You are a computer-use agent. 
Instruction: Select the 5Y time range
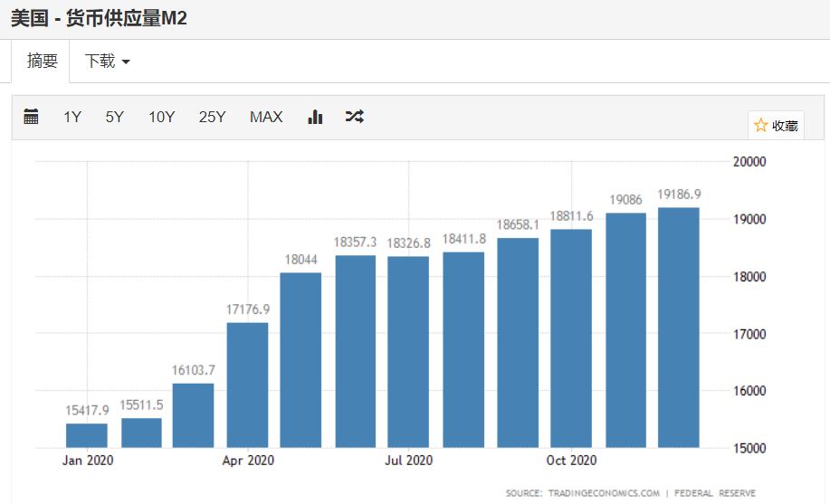point(114,117)
